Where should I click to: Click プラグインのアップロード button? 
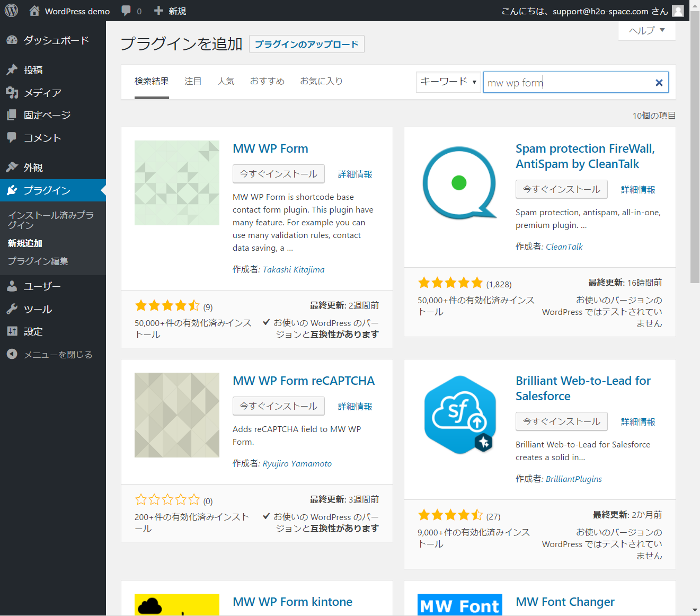(x=306, y=44)
